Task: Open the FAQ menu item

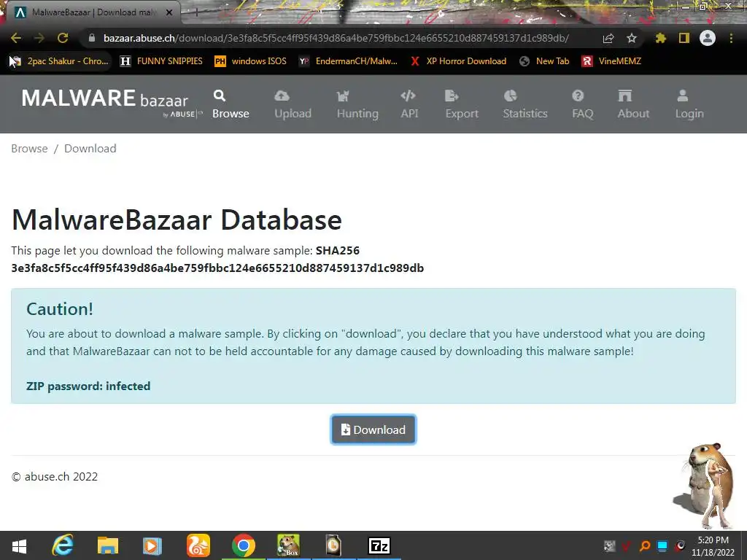Action: [x=582, y=104]
